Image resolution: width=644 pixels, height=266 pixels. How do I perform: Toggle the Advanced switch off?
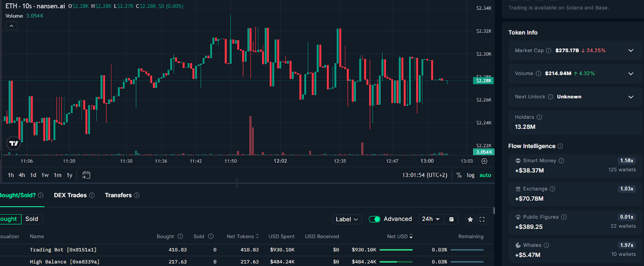374,219
